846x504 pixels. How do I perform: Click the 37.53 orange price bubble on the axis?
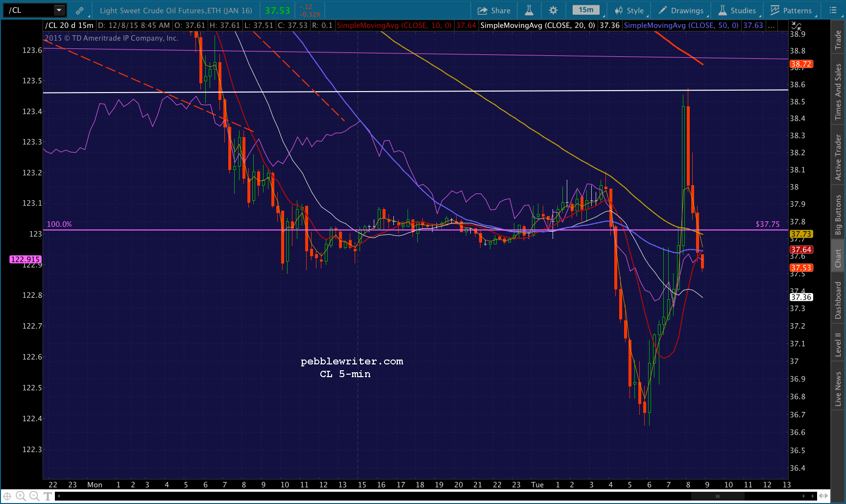point(801,268)
